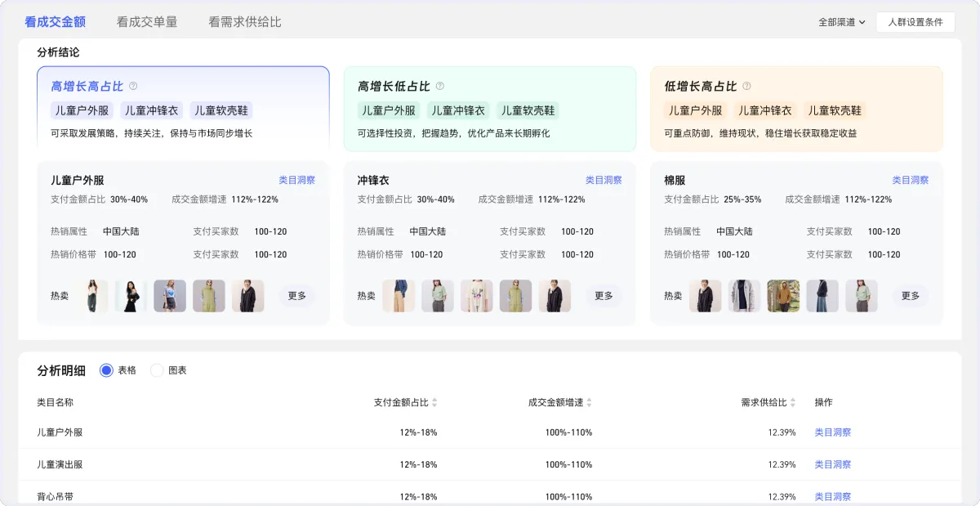Click 儿童软壳鞋 tag in 高增长高占比 card
Image resolution: width=980 pixels, height=506 pixels.
pos(220,110)
